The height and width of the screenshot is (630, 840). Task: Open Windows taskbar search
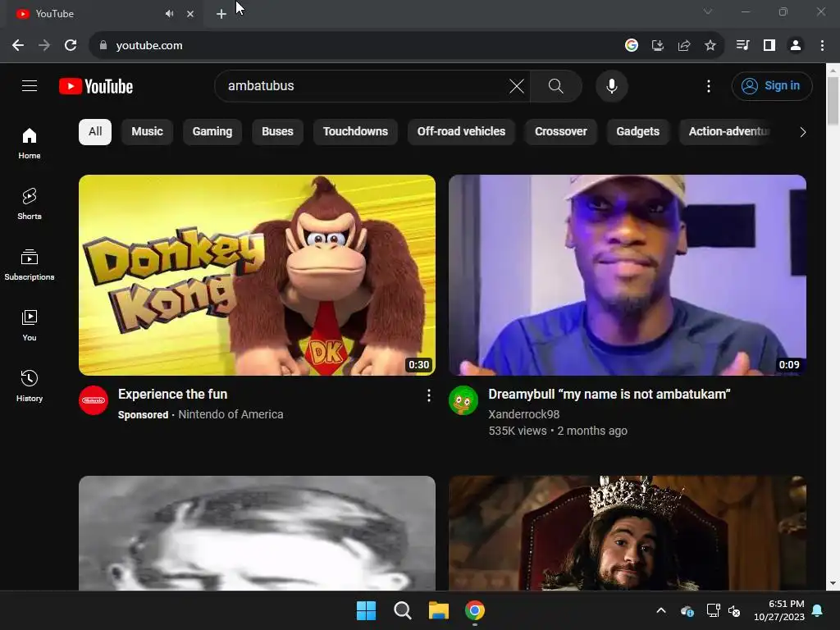pyautogui.click(x=402, y=610)
